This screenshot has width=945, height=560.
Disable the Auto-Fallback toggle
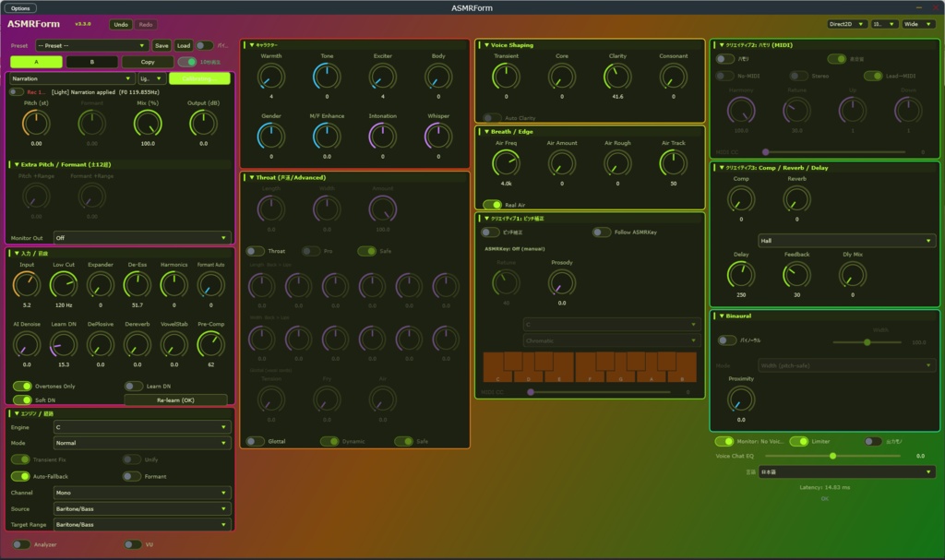pos(20,476)
